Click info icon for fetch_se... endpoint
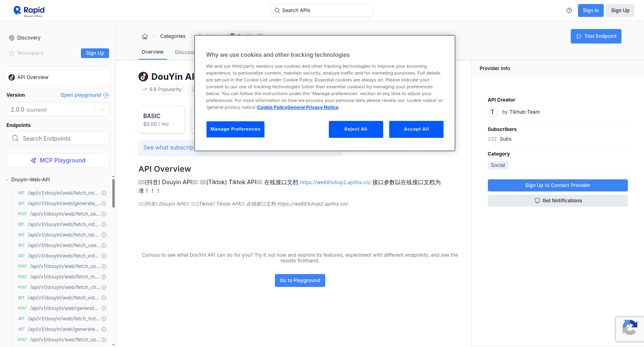 104,214
